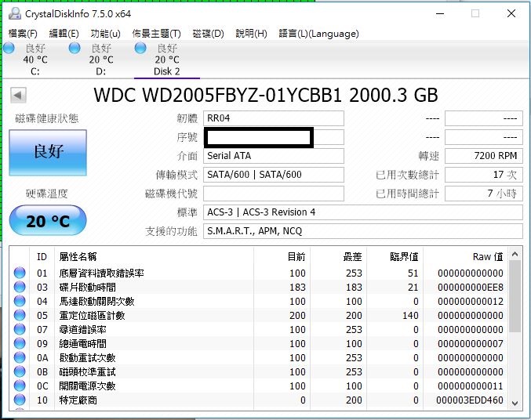
Task: Open the 語言(L)(Language) menu
Action: (x=318, y=34)
